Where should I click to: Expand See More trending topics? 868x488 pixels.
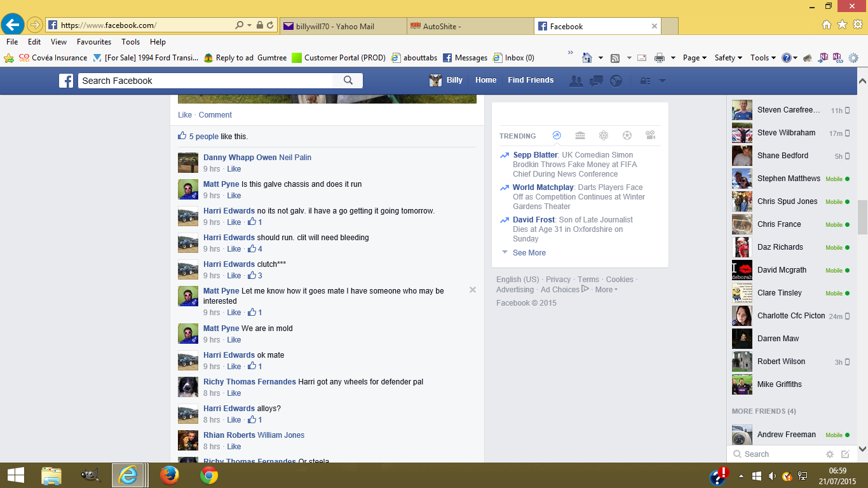529,253
